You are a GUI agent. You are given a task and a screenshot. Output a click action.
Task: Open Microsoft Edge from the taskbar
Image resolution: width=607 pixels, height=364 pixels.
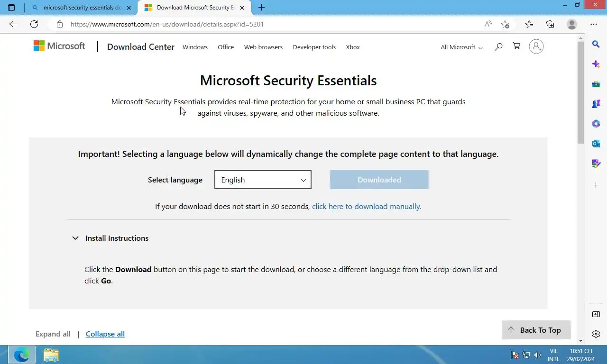click(x=21, y=355)
